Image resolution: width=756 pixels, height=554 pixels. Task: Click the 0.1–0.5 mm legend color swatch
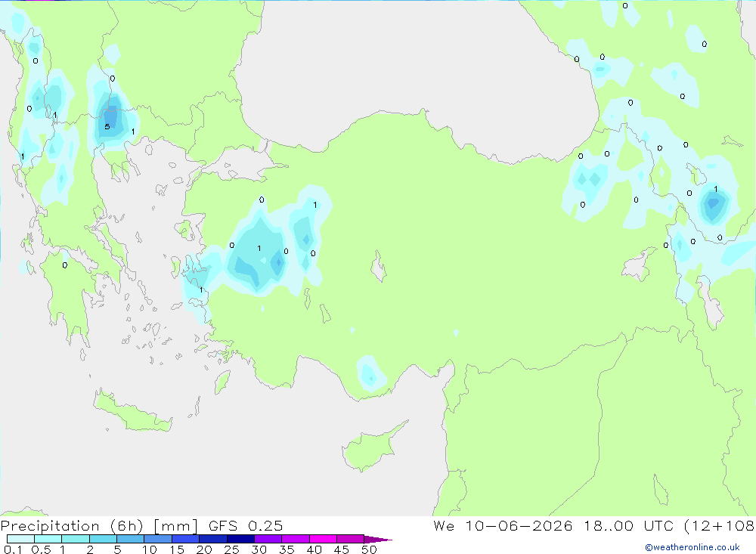(20, 539)
